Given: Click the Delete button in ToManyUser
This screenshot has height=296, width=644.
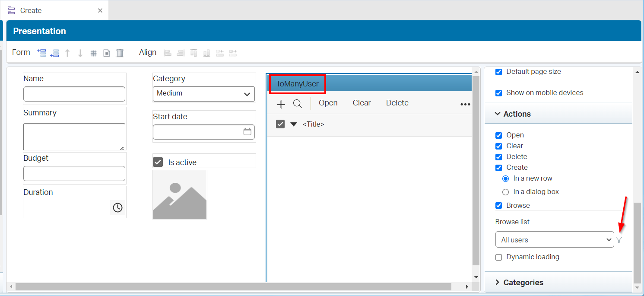Looking at the screenshot, I should [x=397, y=103].
